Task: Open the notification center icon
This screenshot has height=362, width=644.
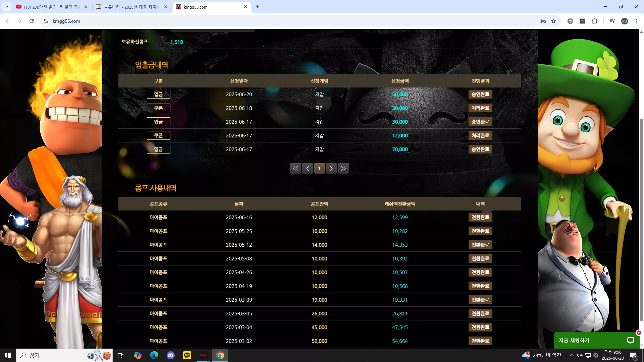Action: point(633,356)
